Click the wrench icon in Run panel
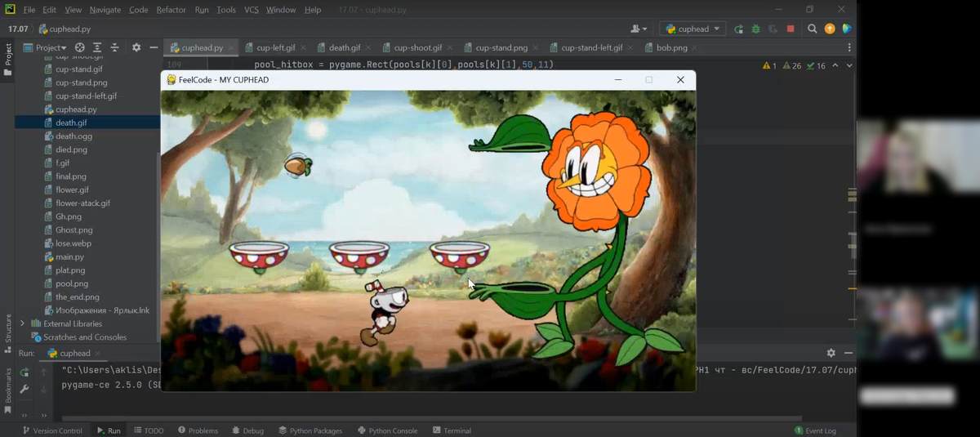980x437 pixels. [24, 389]
